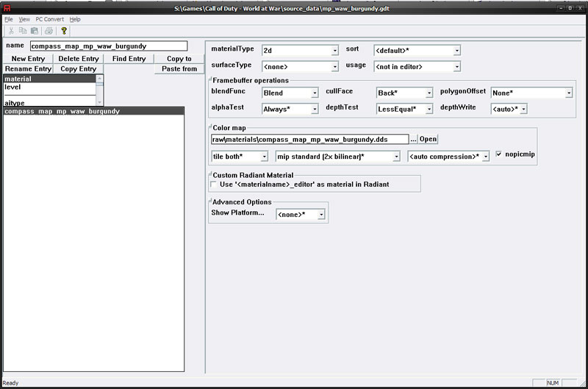
Task: Click the type list scroll up arrow
Action: point(99,79)
